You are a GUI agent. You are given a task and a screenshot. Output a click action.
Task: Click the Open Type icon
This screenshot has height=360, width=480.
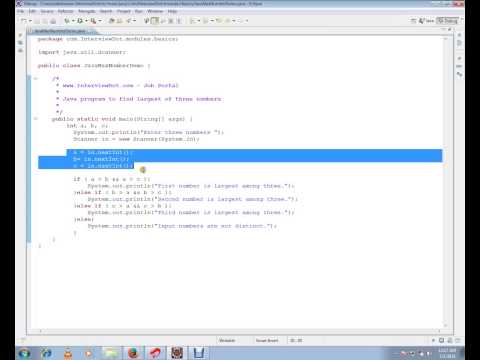(x=128, y=21)
